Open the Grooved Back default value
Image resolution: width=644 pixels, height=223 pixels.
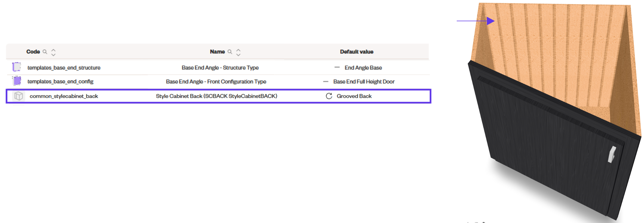coord(354,96)
